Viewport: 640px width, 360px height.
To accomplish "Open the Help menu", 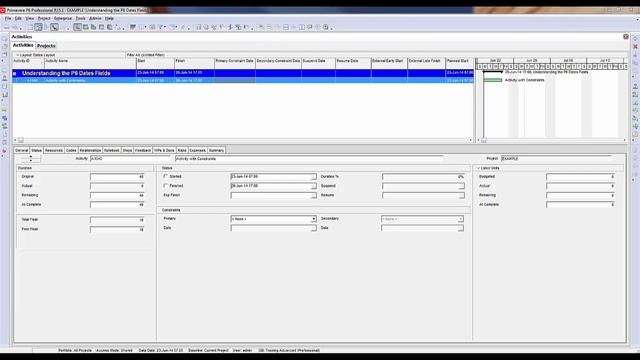I will [x=109, y=18].
